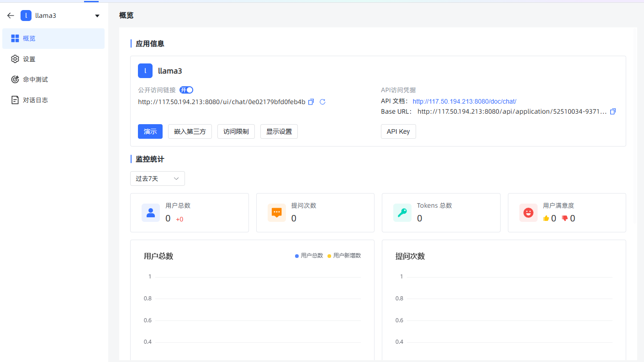Select the 设置 gear icon
Image resolution: width=644 pixels, height=362 pixels.
[x=15, y=58]
